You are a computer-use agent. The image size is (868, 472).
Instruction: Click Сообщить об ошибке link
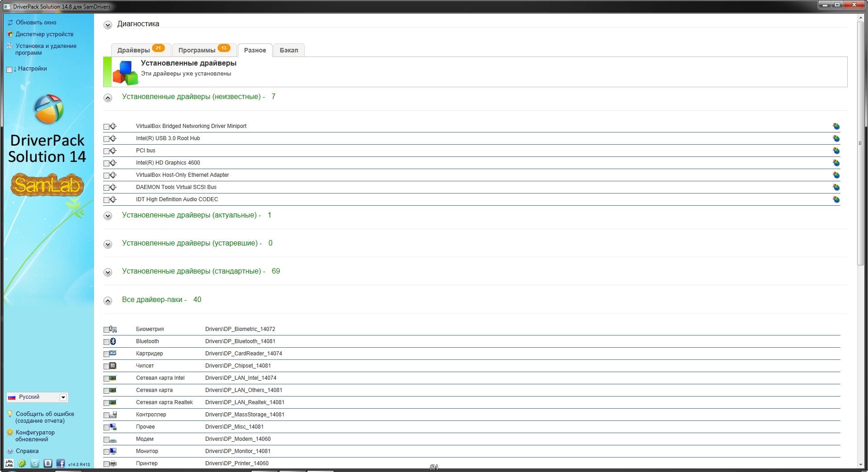coord(45,417)
